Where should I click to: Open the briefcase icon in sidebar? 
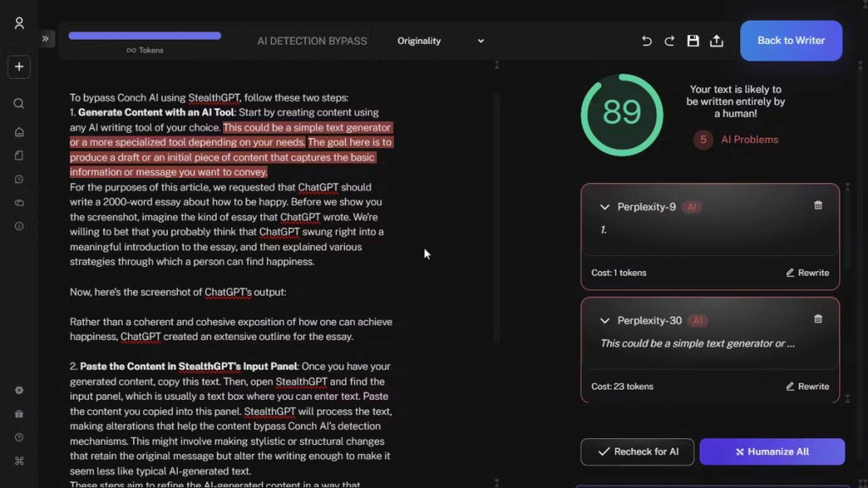pos(19,203)
